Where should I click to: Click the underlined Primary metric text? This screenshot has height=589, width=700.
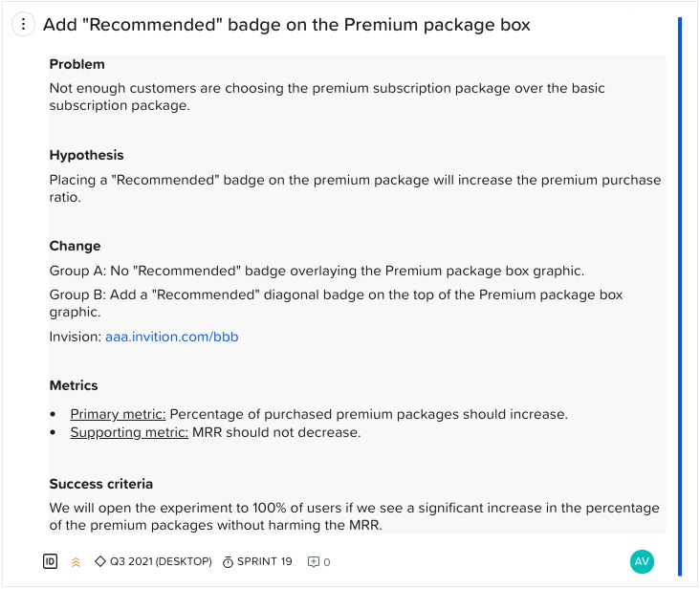(118, 414)
